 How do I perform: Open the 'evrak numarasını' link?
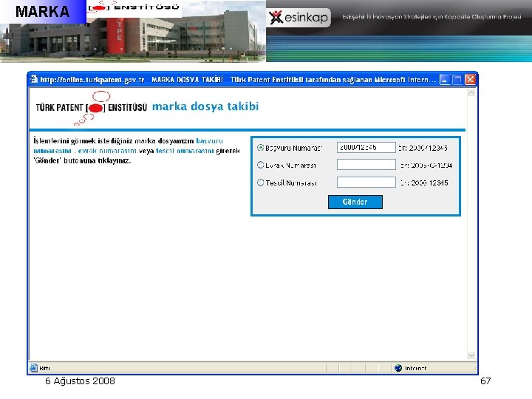click(x=107, y=151)
